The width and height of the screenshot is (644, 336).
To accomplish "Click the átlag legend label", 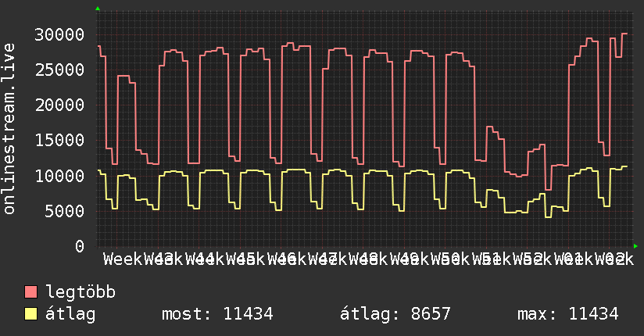I will pyautogui.click(x=70, y=314).
